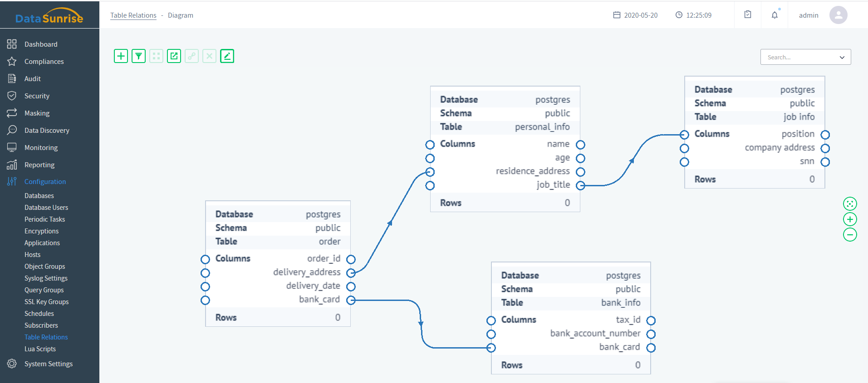Image resolution: width=868 pixels, height=383 pixels.
Task: Expand the Search dropdown arrow
Action: coord(842,58)
